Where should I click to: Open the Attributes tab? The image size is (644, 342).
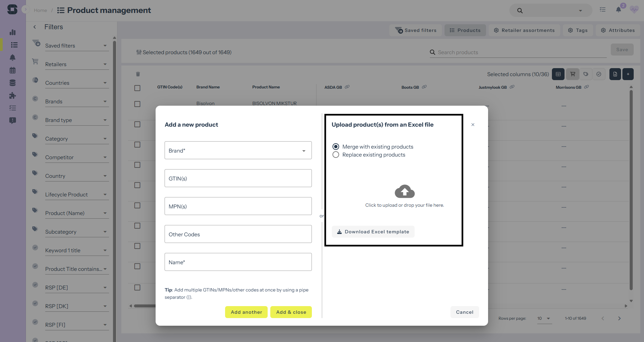(x=618, y=30)
